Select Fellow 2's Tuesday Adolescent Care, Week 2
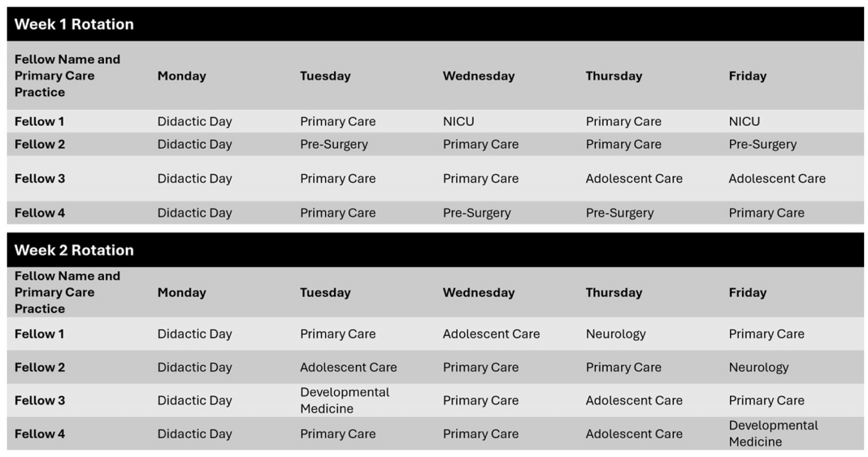 [348, 368]
